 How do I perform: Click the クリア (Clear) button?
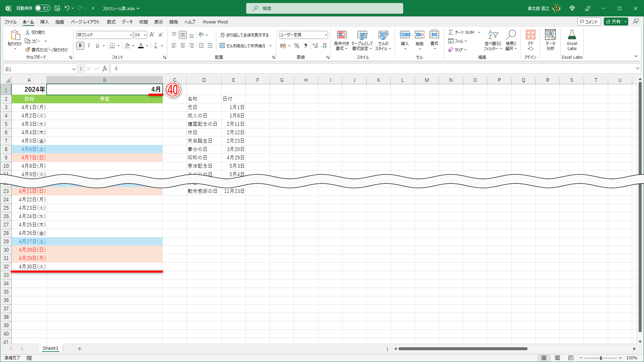pyautogui.click(x=458, y=50)
